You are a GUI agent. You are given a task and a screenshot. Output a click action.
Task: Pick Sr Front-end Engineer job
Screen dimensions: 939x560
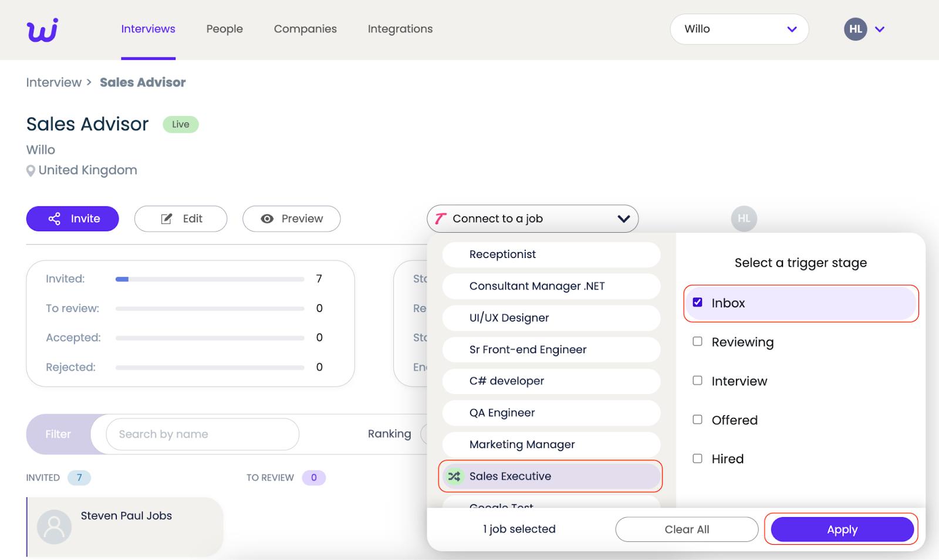click(x=551, y=349)
